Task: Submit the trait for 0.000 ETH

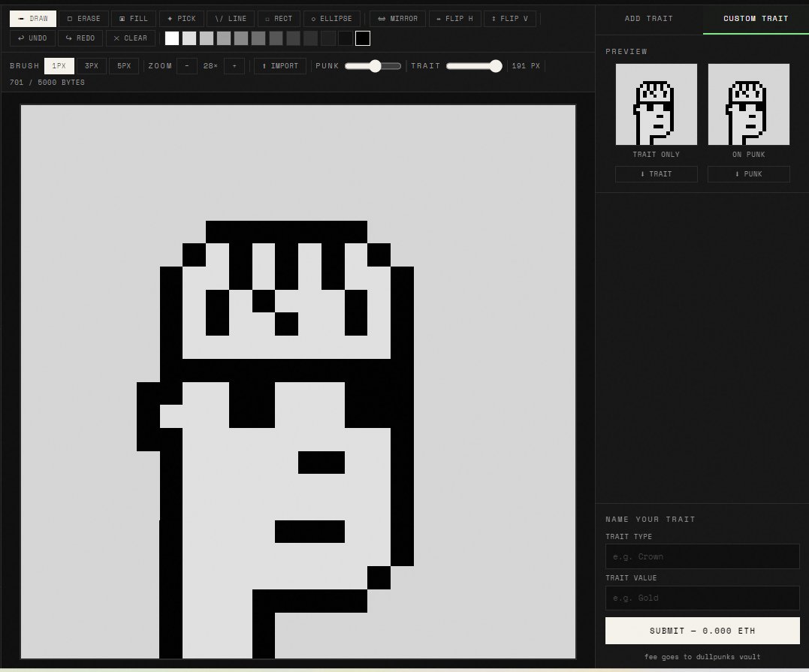Action: tap(703, 631)
